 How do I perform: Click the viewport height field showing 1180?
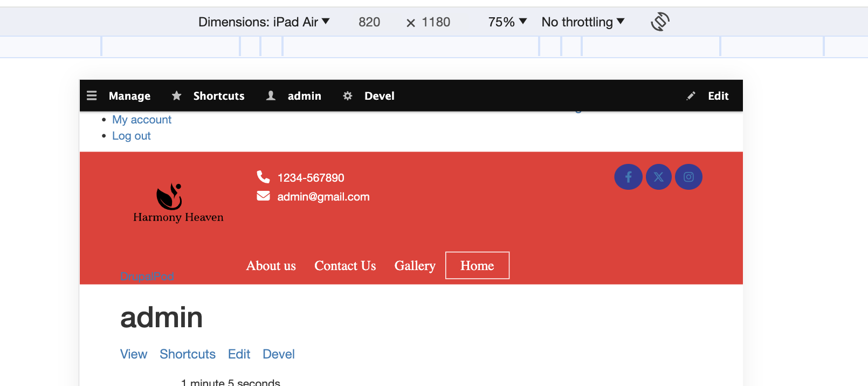pyautogui.click(x=436, y=22)
